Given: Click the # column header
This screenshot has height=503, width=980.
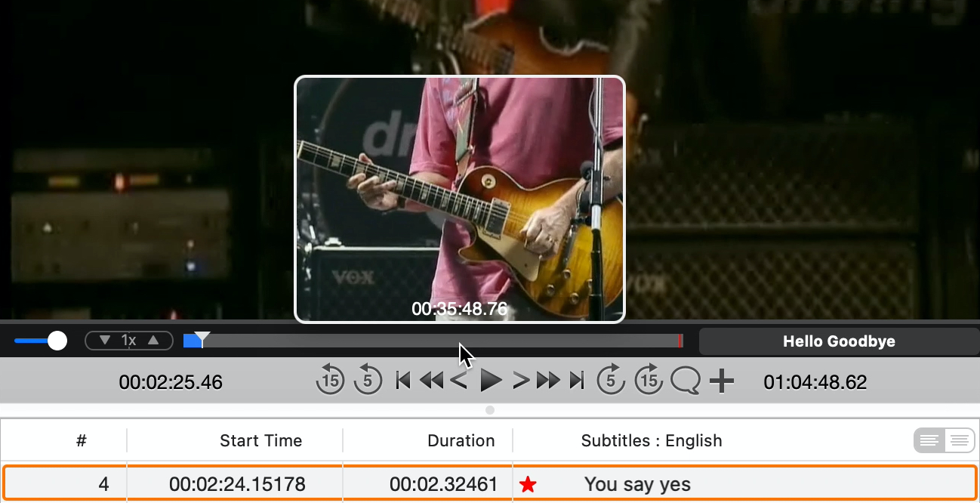Looking at the screenshot, I should (82, 440).
